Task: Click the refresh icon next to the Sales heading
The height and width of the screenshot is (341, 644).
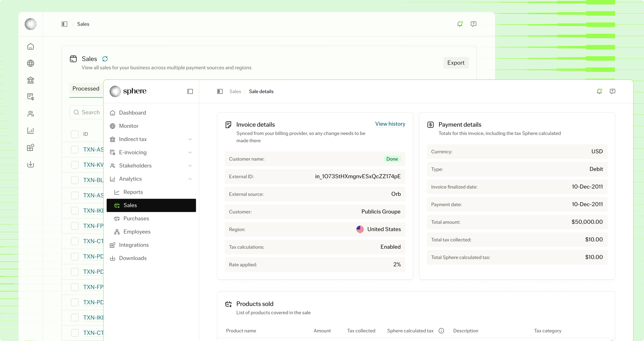Action: click(105, 59)
